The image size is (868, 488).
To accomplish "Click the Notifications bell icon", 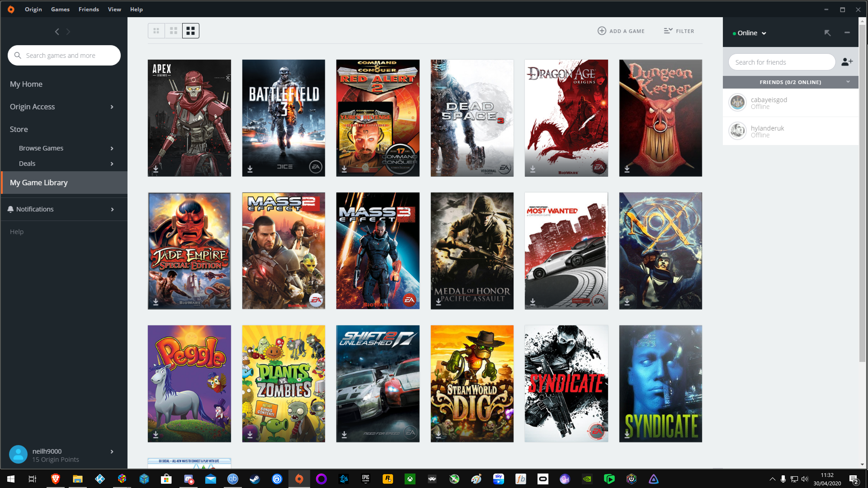I will pyautogui.click(x=10, y=209).
